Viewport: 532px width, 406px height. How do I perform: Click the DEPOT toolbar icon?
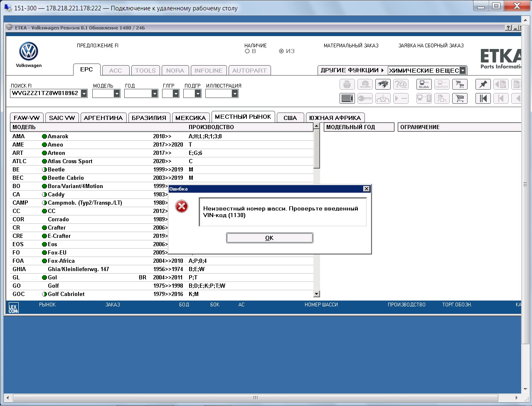(x=442, y=84)
